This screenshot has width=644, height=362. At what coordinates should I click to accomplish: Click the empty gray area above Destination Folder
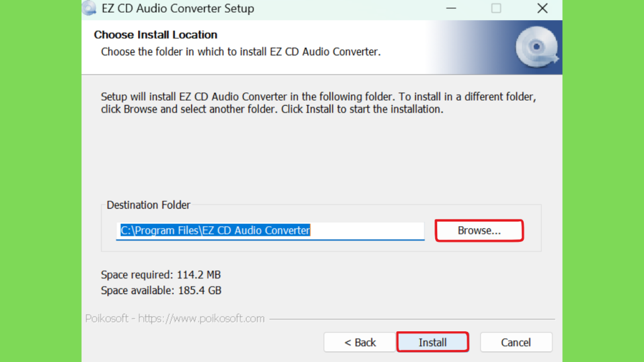click(321, 157)
